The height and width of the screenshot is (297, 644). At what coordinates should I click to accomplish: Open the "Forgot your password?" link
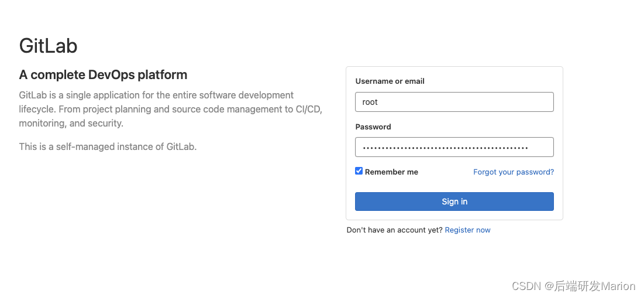click(x=514, y=172)
